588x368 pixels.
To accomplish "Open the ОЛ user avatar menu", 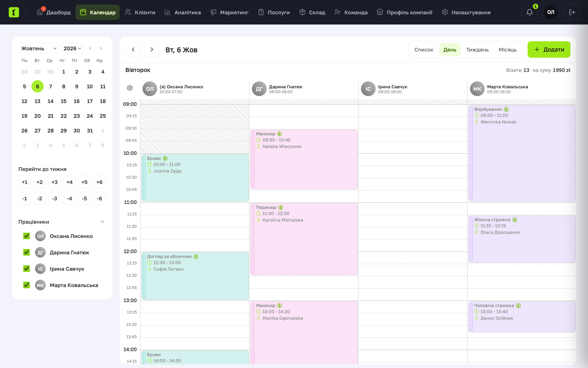I will click(551, 12).
